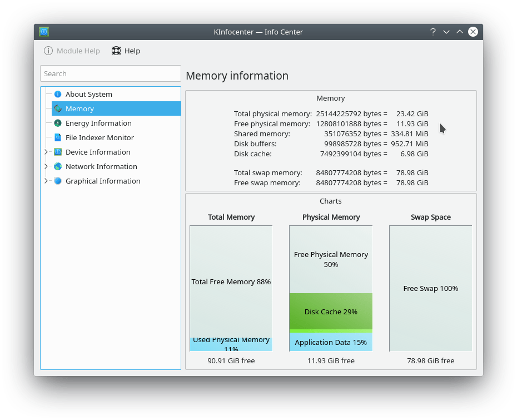The image size is (517, 420).
Task: Click the File Indexer Monitor icon
Action: (x=58, y=137)
